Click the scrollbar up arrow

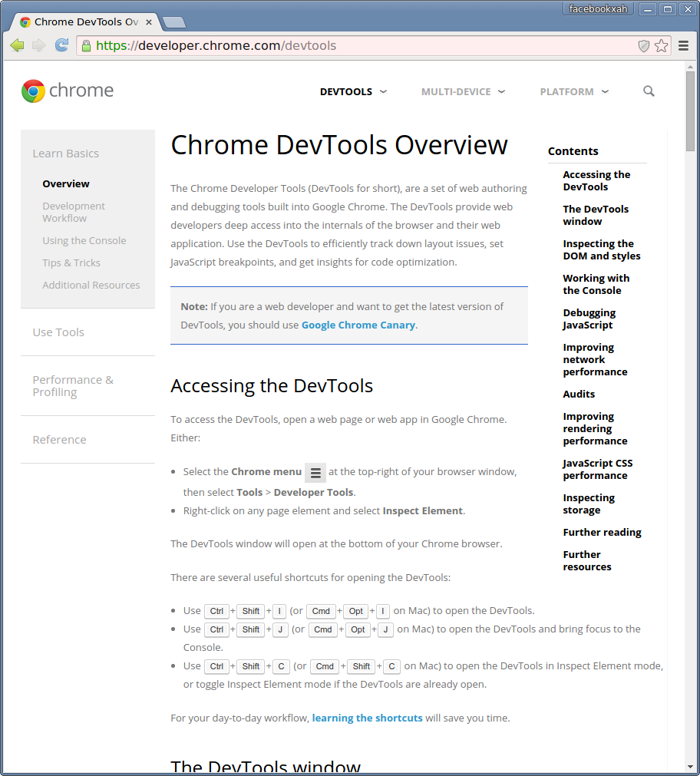[x=690, y=66]
